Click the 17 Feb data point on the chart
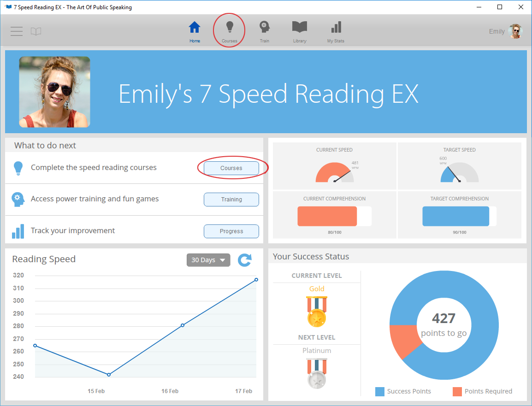Viewport: 532px width, 406px height. pyautogui.click(x=256, y=280)
